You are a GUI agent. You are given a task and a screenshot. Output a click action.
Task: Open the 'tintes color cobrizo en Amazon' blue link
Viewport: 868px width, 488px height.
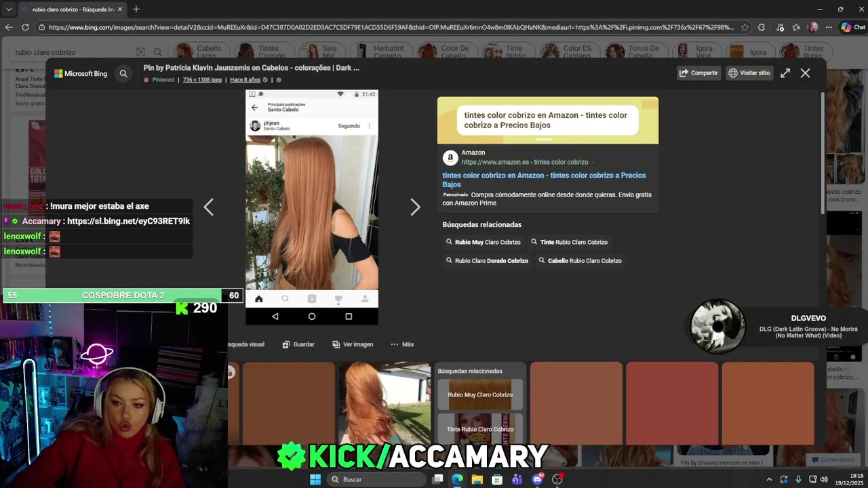544,180
